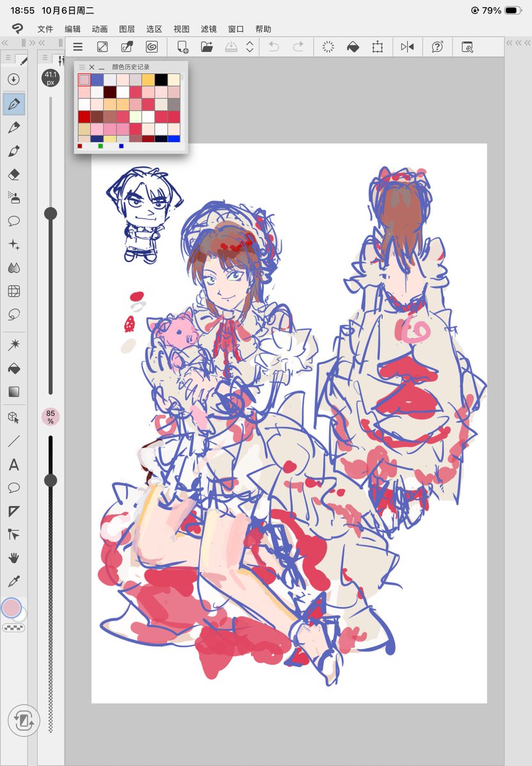Select the Ruler triangle tool
This screenshot has height=766, width=532.
[13, 511]
